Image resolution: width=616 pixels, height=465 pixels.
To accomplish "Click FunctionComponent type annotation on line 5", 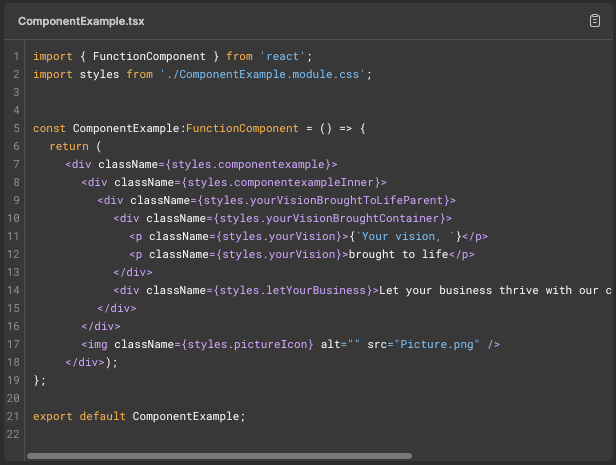I will (x=242, y=128).
